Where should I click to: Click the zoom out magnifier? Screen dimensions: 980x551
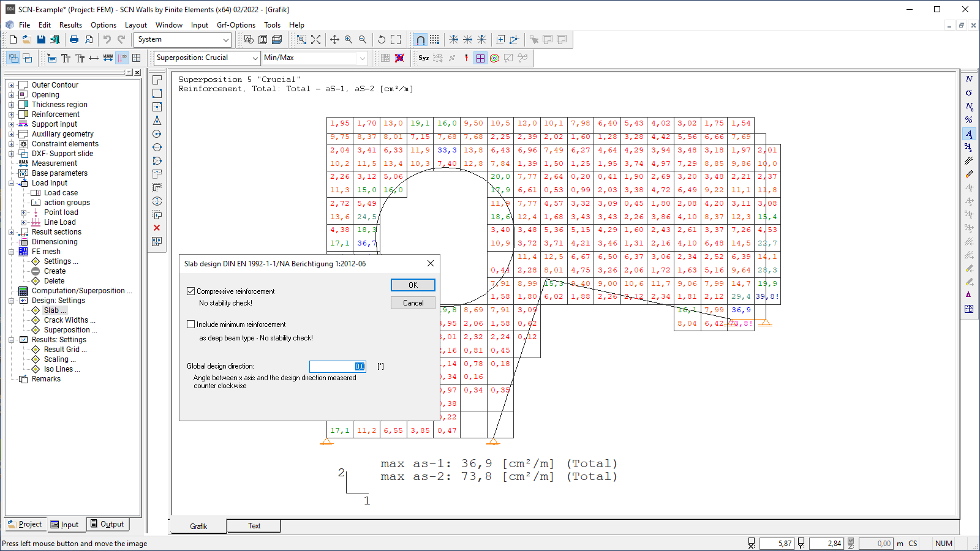363,39
